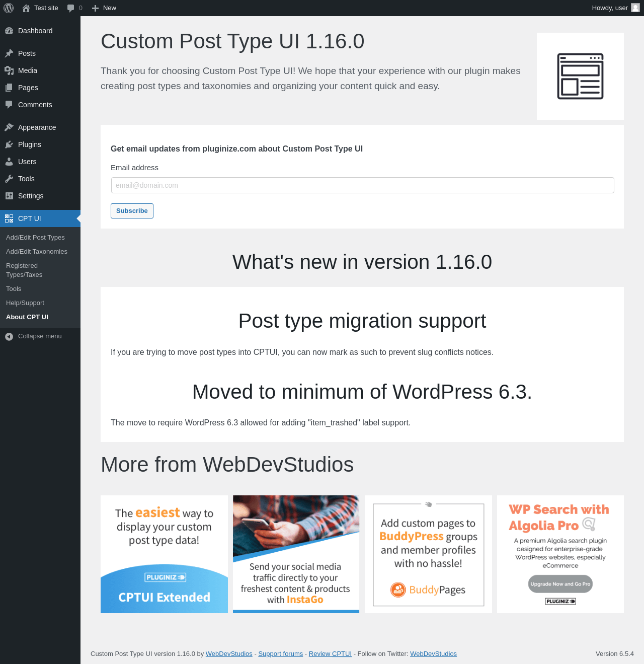Click the Twitter WebDevStudios footer link

point(433,654)
